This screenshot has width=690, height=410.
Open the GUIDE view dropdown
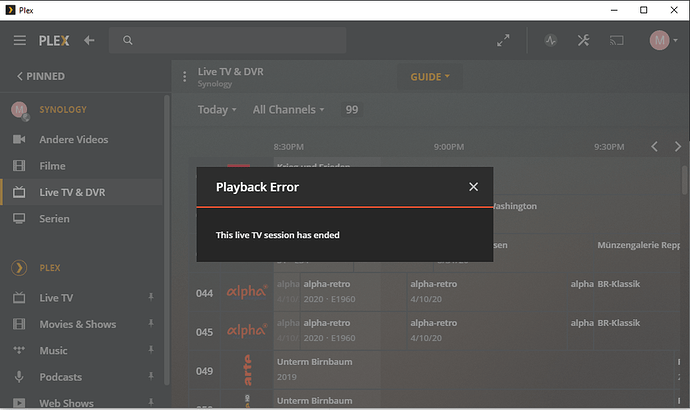[430, 77]
